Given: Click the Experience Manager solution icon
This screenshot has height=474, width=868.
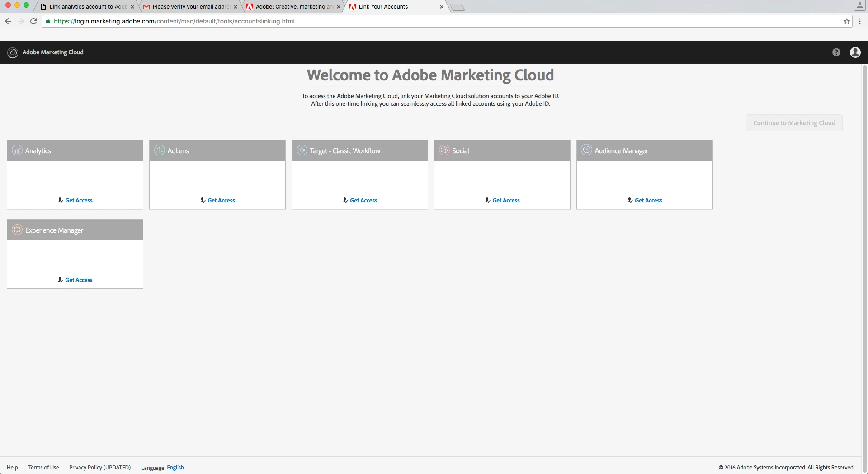Looking at the screenshot, I should [17, 230].
